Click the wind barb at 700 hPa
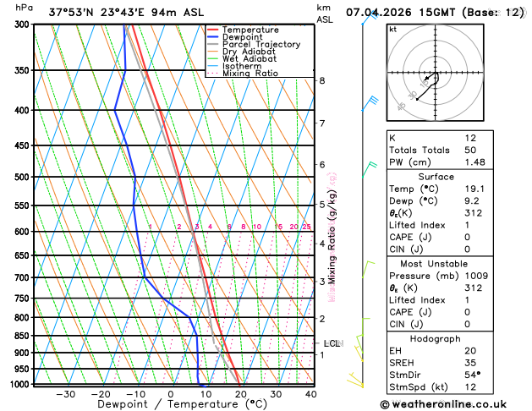The width and height of the screenshot is (532, 411). point(368,269)
